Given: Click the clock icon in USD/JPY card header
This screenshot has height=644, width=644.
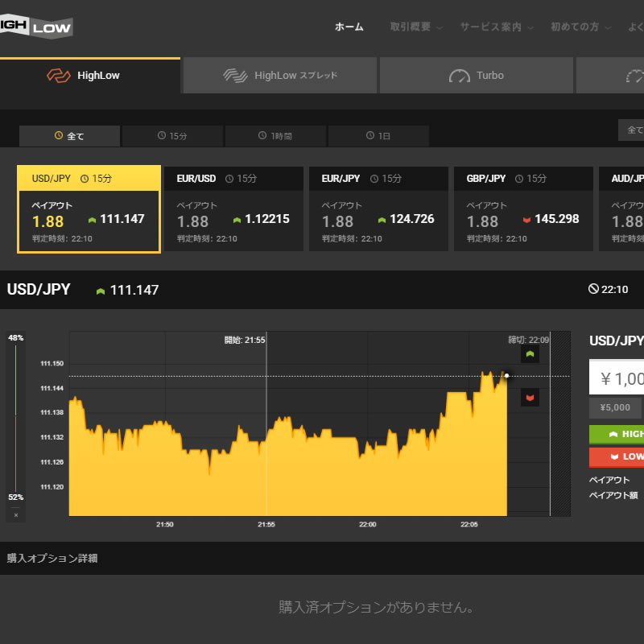Looking at the screenshot, I should [85, 179].
